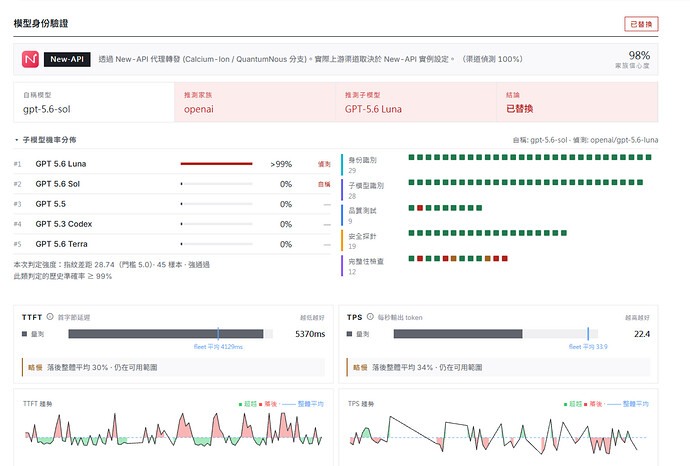Select the GPT 5.5 row
Screen dimensions: 690x466
click(172, 204)
